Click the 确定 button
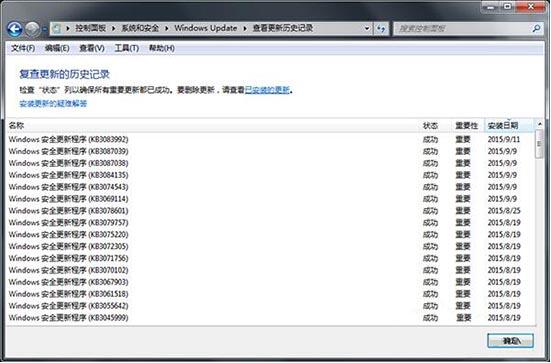The image size is (551, 363). [510, 341]
